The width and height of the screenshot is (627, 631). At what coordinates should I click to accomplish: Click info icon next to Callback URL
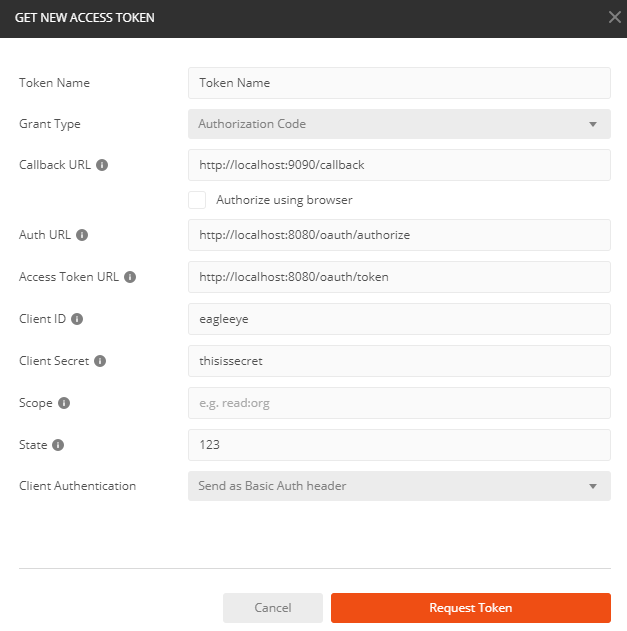(102, 165)
